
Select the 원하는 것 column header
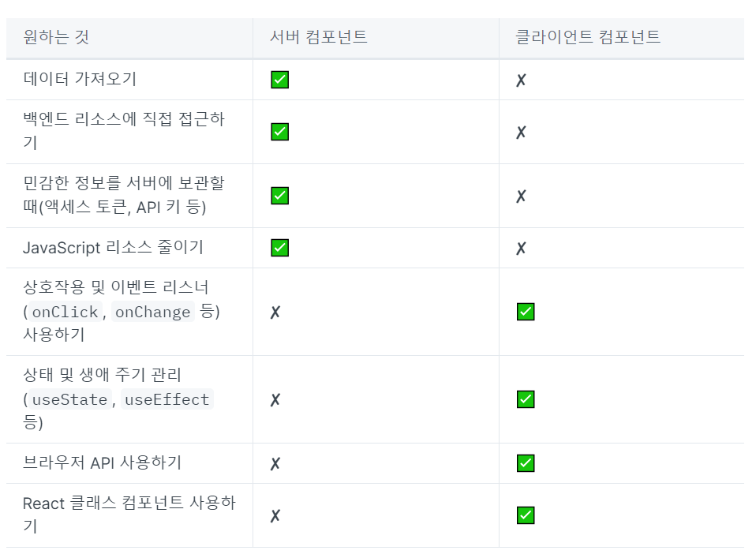coord(56,37)
